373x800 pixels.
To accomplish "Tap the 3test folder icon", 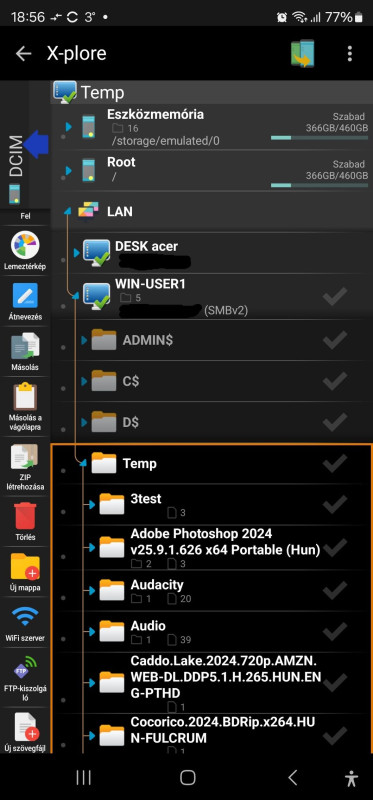I will (112, 504).
